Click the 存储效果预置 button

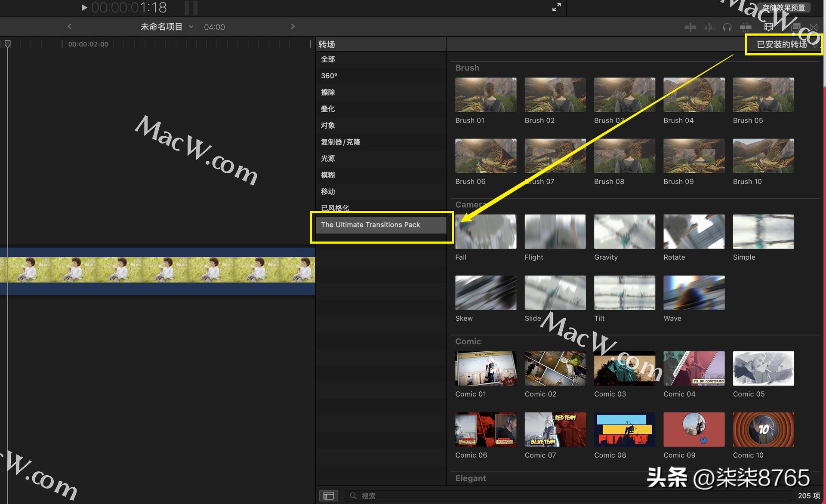tap(784, 7)
